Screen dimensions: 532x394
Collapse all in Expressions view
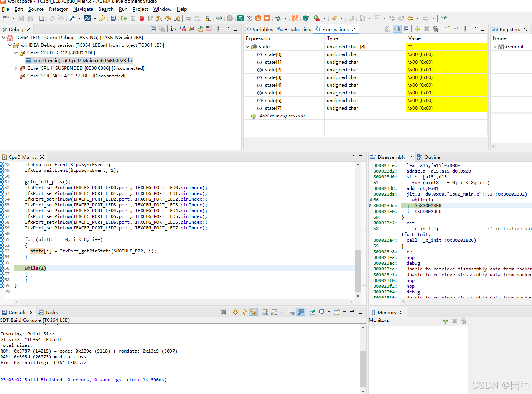point(406,29)
